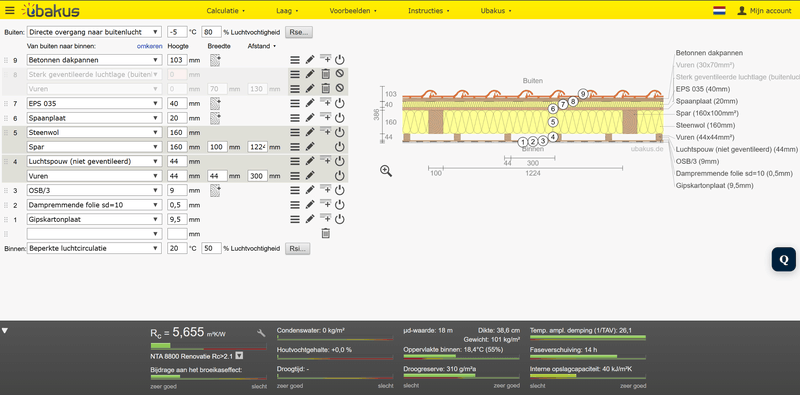This screenshot has width=800, height=395.
Task: Switch off the EPS 035 layer
Action: click(x=340, y=104)
